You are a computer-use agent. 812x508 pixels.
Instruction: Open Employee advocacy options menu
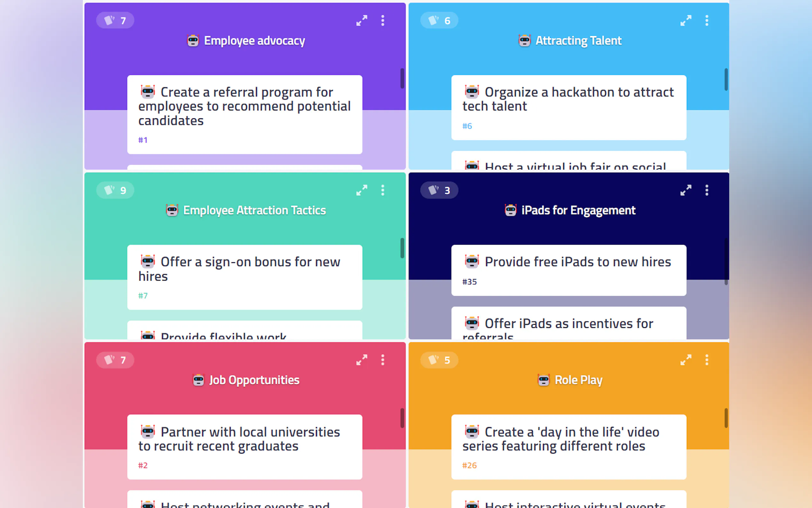(383, 20)
